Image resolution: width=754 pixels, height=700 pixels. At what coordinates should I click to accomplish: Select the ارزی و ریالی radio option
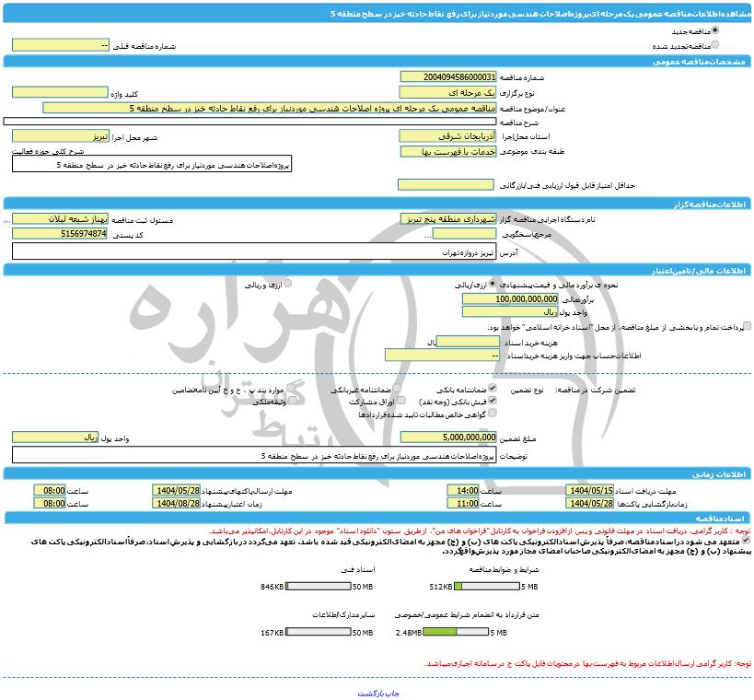(x=287, y=284)
